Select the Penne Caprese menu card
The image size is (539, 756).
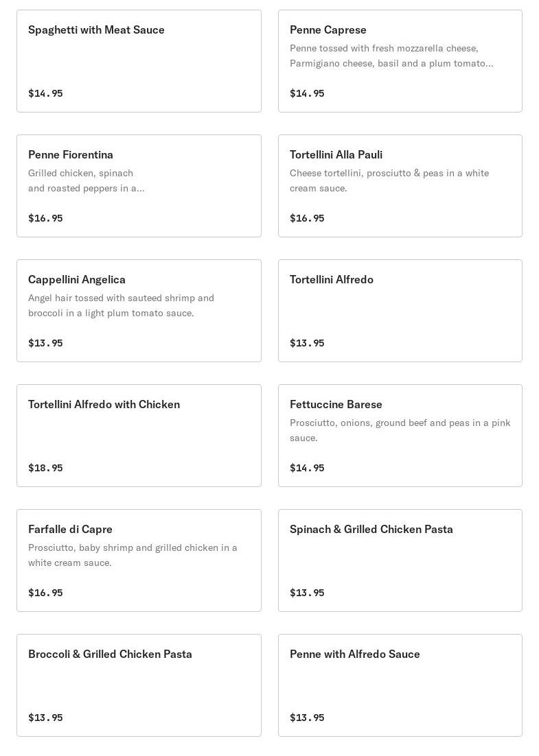(x=400, y=61)
